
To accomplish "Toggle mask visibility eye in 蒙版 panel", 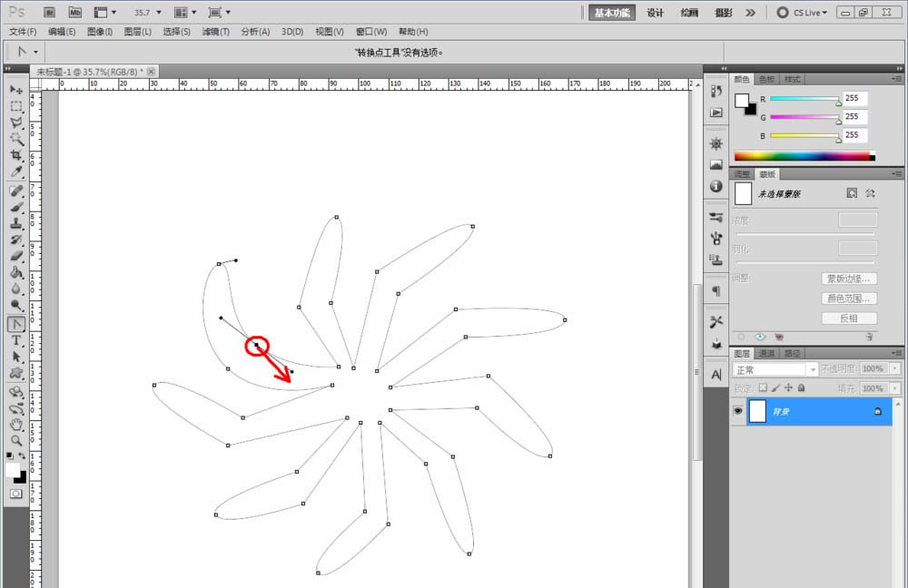I will (760, 337).
